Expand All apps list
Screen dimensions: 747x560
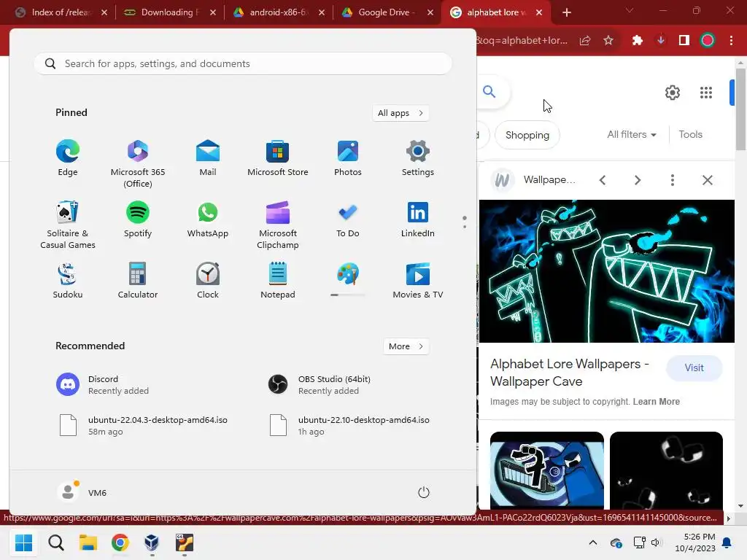pyautogui.click(x=400, y=113)
